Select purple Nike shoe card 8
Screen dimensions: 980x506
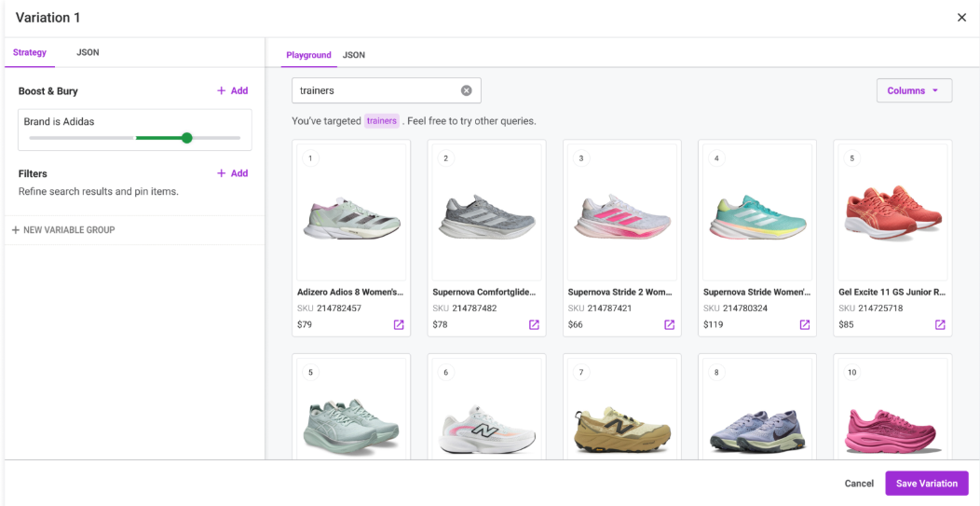pos(757,431)
